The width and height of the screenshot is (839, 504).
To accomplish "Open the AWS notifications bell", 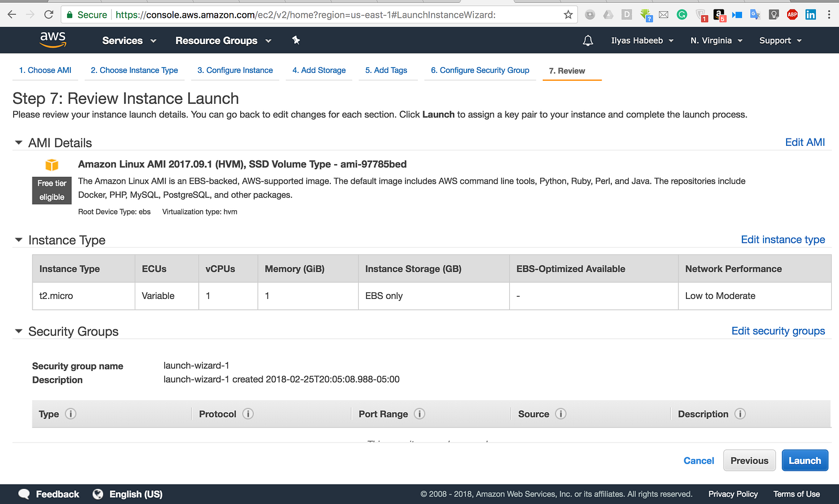I will coord(588,40).
